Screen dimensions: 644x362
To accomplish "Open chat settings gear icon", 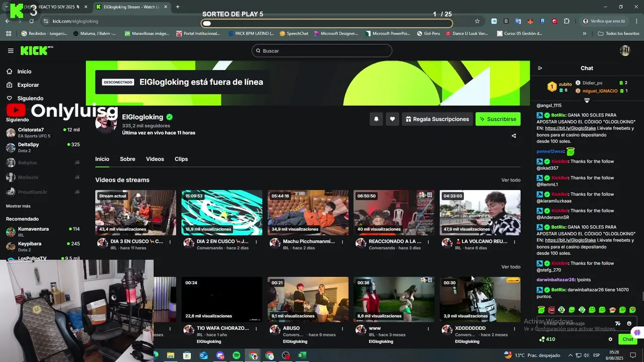I will [x=611, y=339].
